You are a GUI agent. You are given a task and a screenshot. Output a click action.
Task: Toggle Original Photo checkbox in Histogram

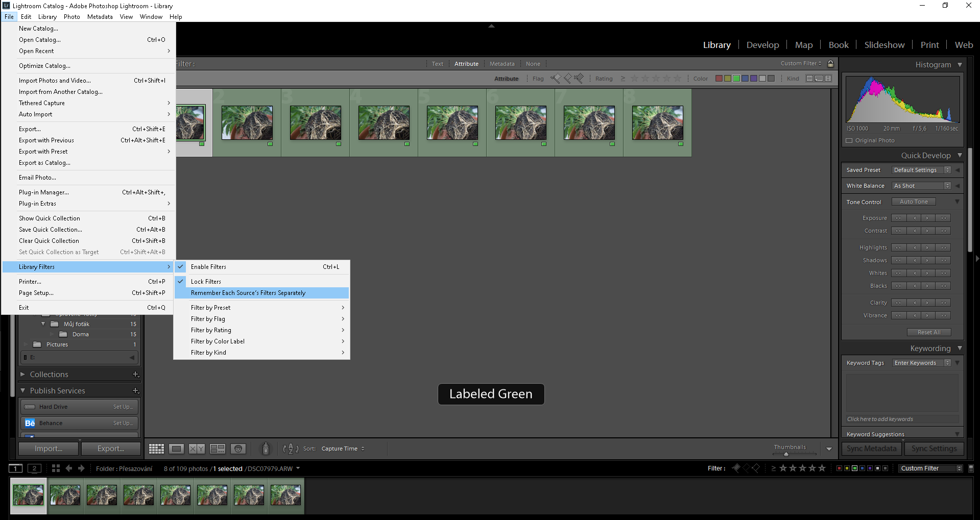tap(849, 141)
